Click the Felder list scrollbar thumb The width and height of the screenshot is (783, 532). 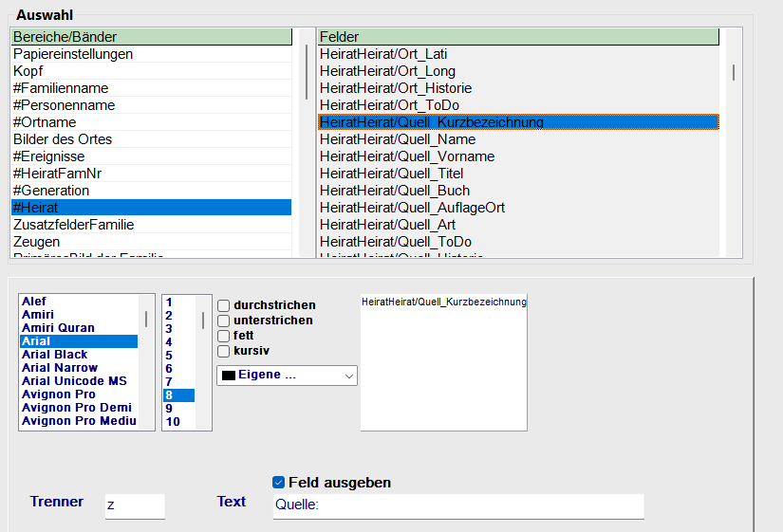tap(734, 73)
